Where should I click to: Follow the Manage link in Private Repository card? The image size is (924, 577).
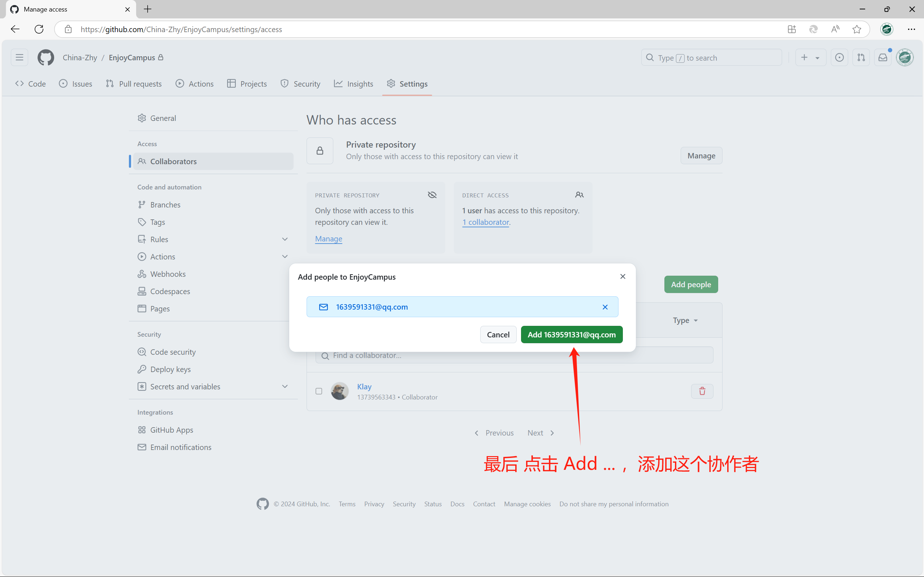(328, 239)
